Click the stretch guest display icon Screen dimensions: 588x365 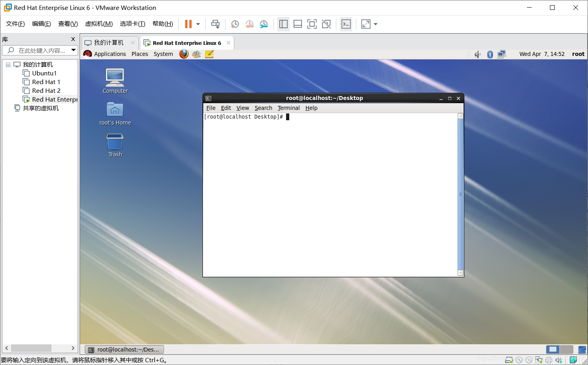[366, 24]
